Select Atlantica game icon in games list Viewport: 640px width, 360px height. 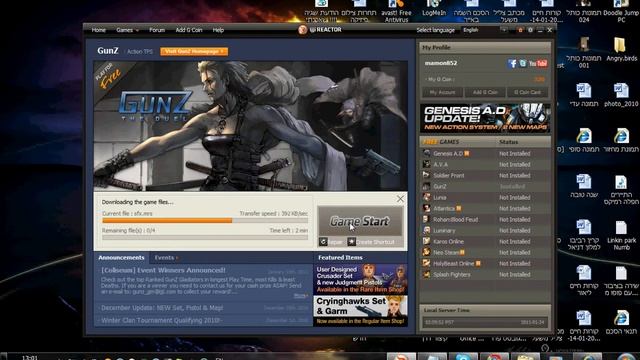click(x=427, y=208)
